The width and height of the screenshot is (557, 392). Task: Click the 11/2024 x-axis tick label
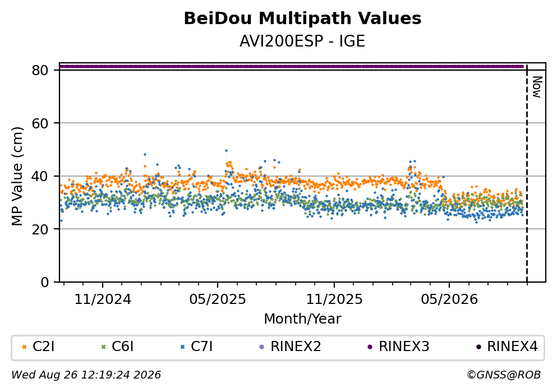click(103, 299)
